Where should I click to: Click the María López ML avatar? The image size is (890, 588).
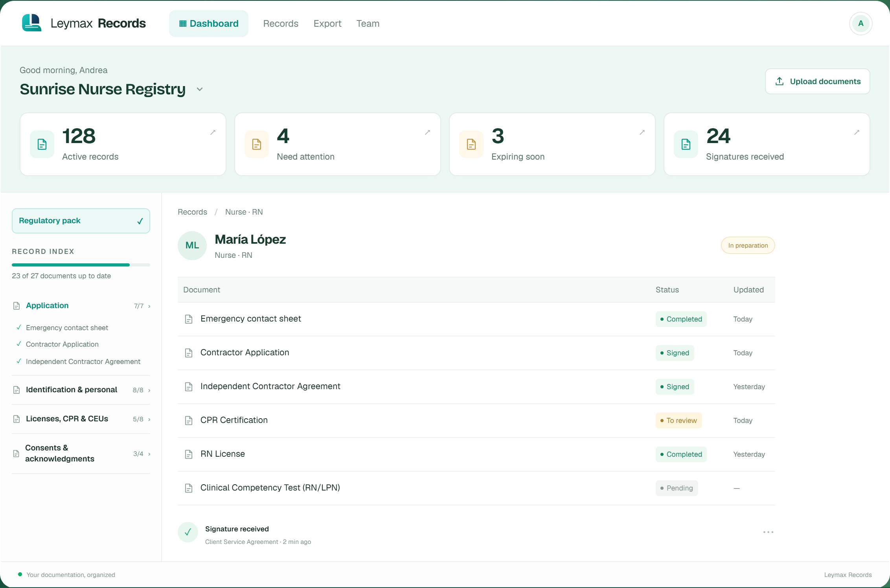192,246
